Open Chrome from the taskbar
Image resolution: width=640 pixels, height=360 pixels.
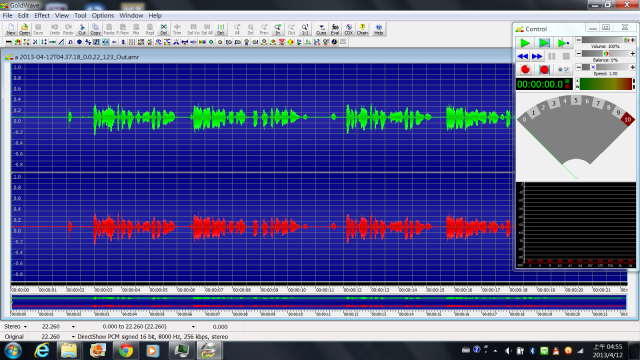126,351
